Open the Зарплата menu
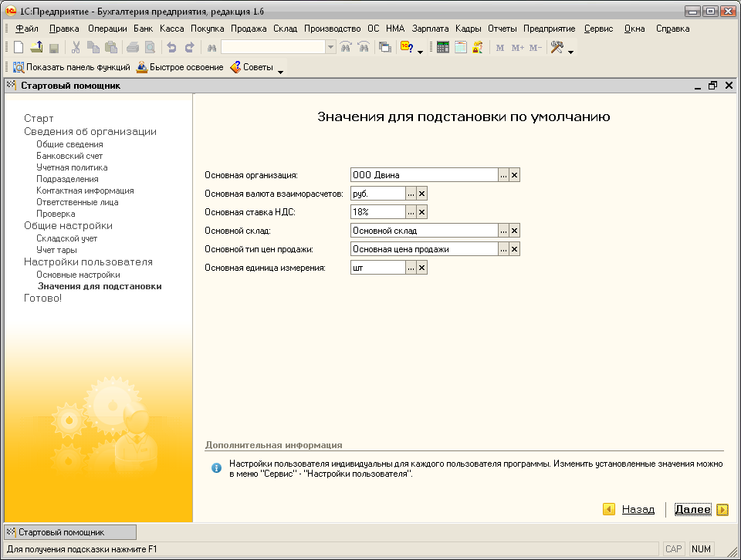This screenshot has height=560, width=741. (x=430, y=29)
